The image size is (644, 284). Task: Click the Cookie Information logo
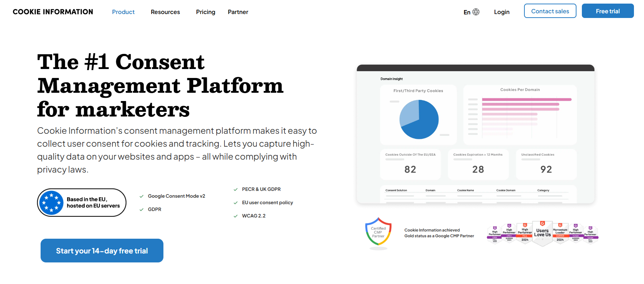53,12
